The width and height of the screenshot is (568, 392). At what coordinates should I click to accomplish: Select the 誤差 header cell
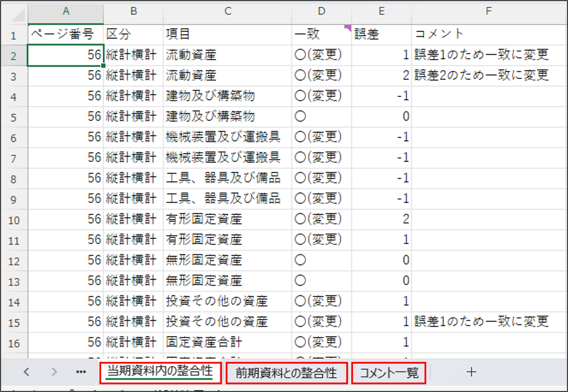click(381, 34)
